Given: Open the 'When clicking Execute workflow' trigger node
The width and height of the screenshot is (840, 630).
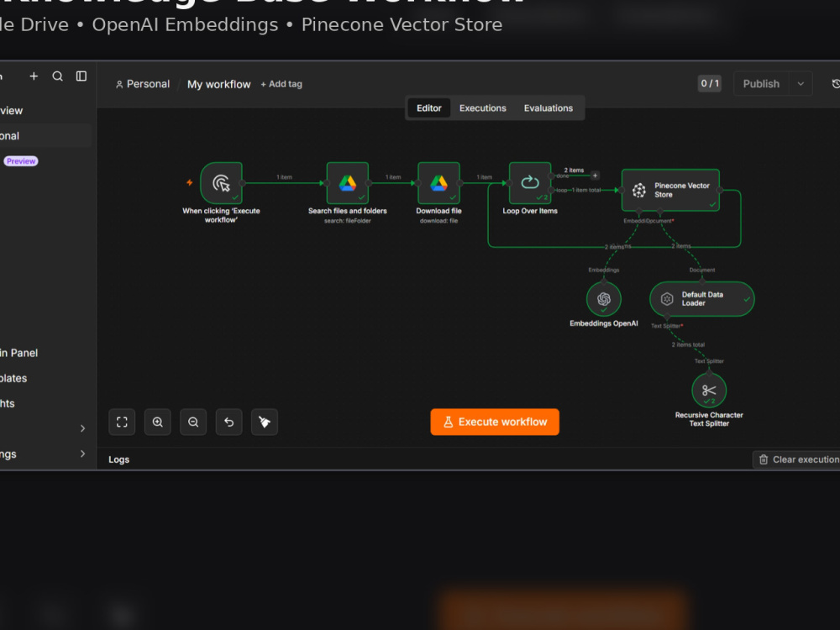Looking at the screenshot, I should [x=221, y=182].
